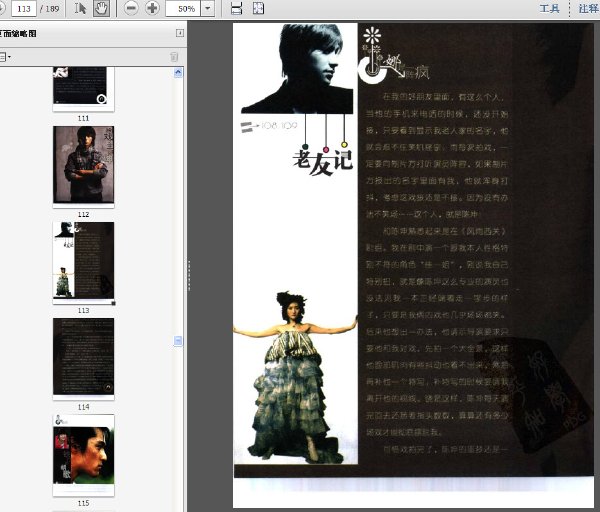This screenshot has height=512, width=600.
Task: Open the 注释 Comment pane
Action: click(x=588, y=8)
